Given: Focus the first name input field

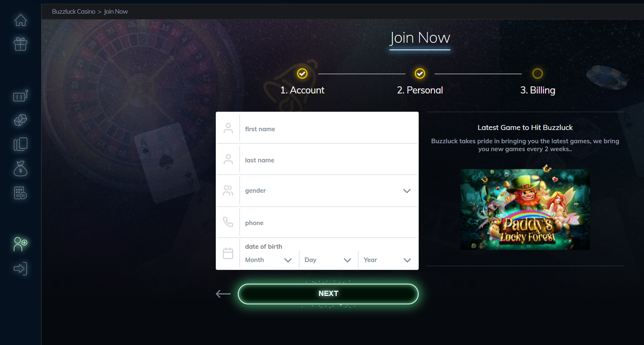Looking at the screenshot, I should [x=329, y=129].
